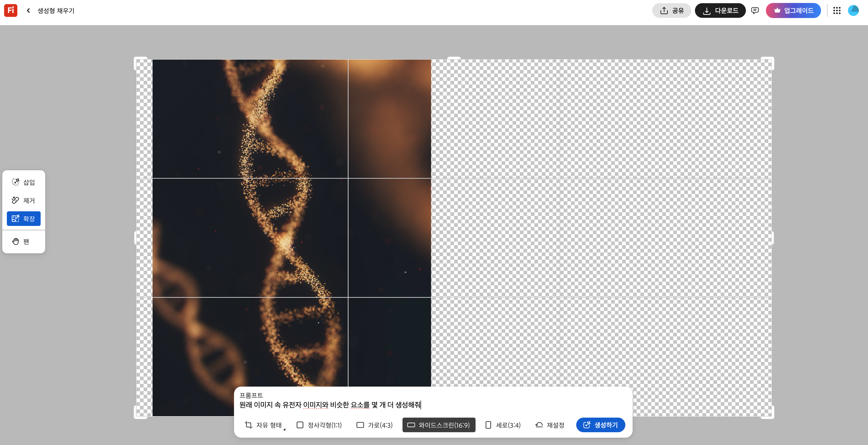
Task: Click the Adobe Firefly logo icon
Action: tap(11, 10)
